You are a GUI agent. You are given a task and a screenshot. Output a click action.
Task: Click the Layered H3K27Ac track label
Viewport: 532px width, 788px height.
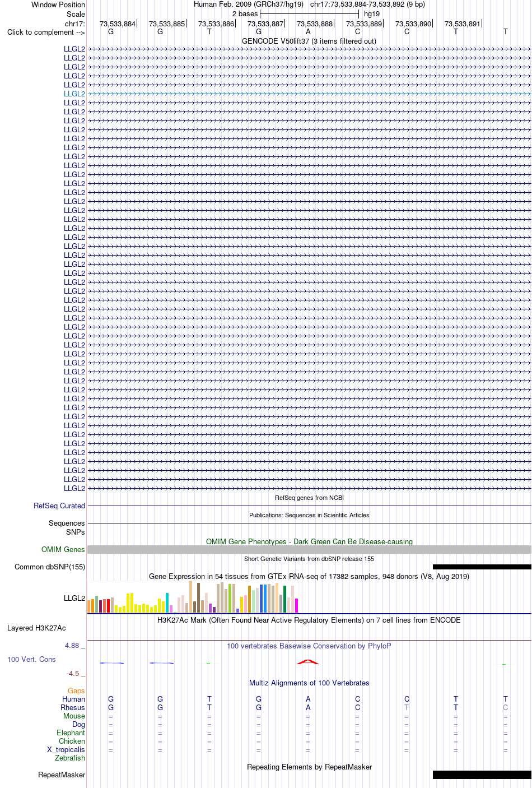[36, 628]
